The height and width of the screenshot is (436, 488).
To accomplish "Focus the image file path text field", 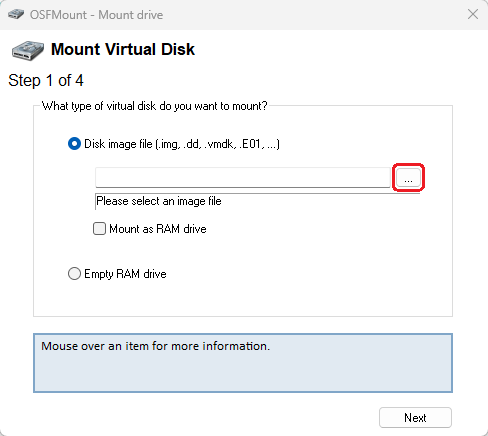I will pos(243,177).
